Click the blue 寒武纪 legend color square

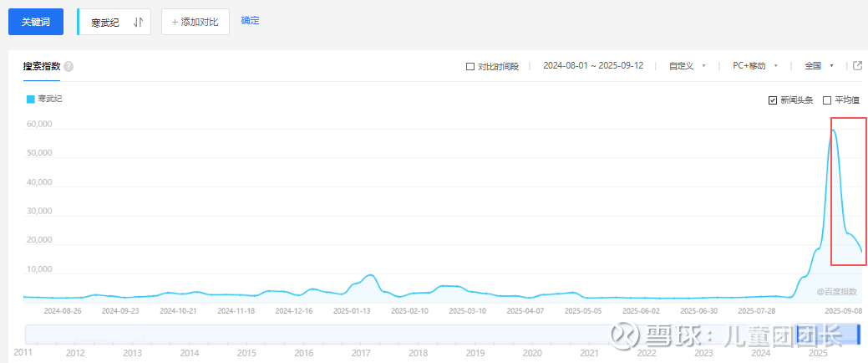pos(31,100)
